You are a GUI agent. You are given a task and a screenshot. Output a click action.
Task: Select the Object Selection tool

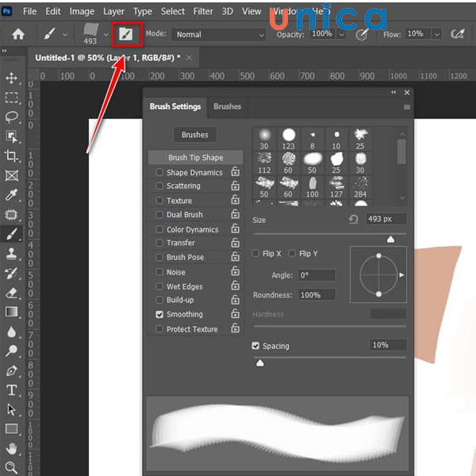(x=12, y=137)
